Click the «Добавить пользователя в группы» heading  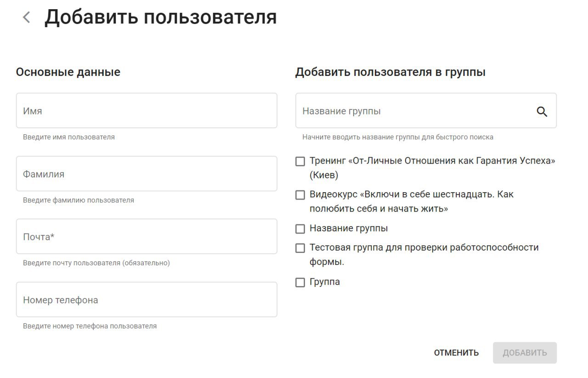tap(390, 72)
